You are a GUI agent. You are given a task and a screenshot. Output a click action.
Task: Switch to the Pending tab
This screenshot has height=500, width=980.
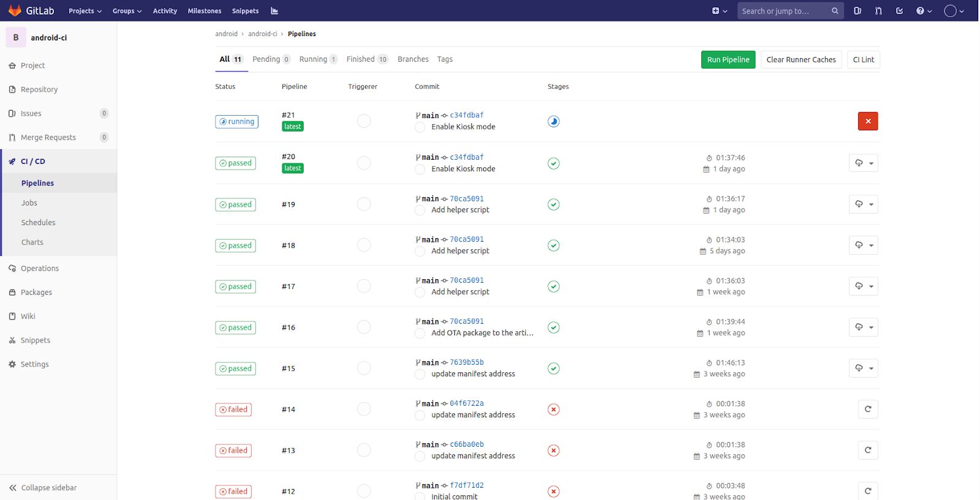271,59
